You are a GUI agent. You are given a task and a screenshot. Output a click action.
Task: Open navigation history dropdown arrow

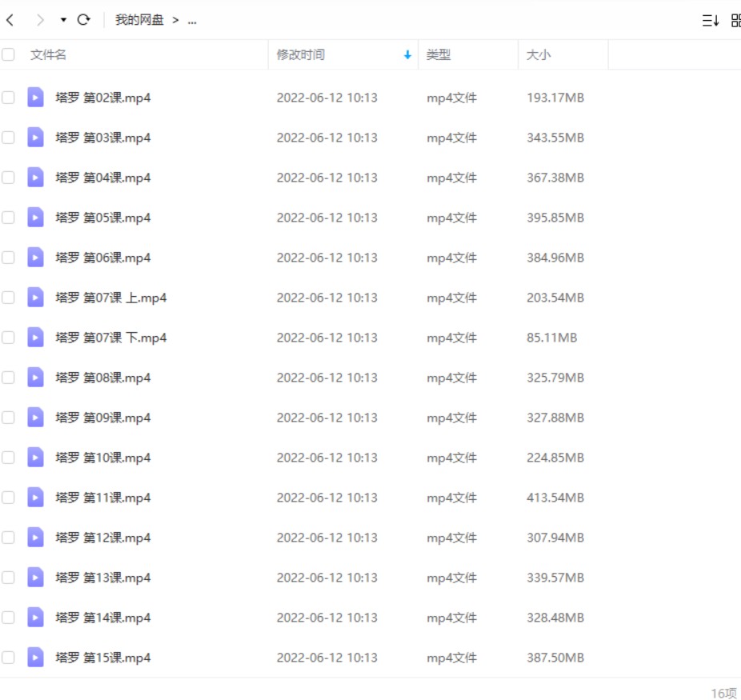click(x=63, y=20)
